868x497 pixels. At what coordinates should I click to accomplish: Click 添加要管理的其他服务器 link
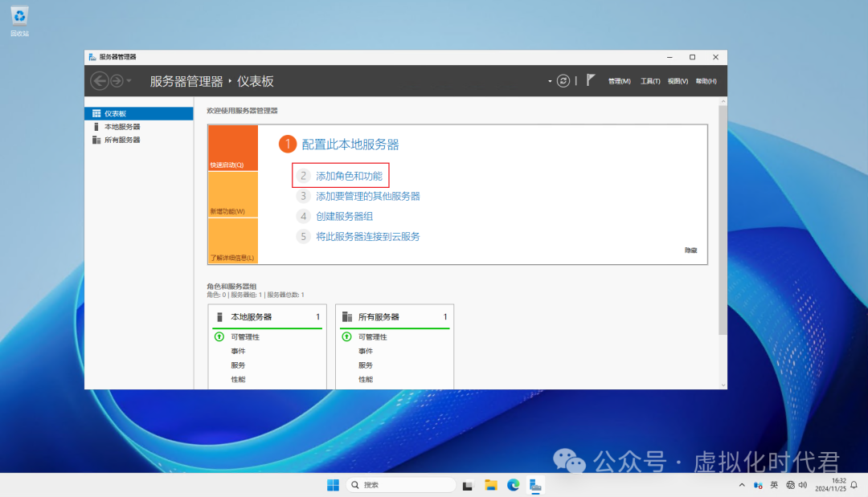(x=367, y=196)
